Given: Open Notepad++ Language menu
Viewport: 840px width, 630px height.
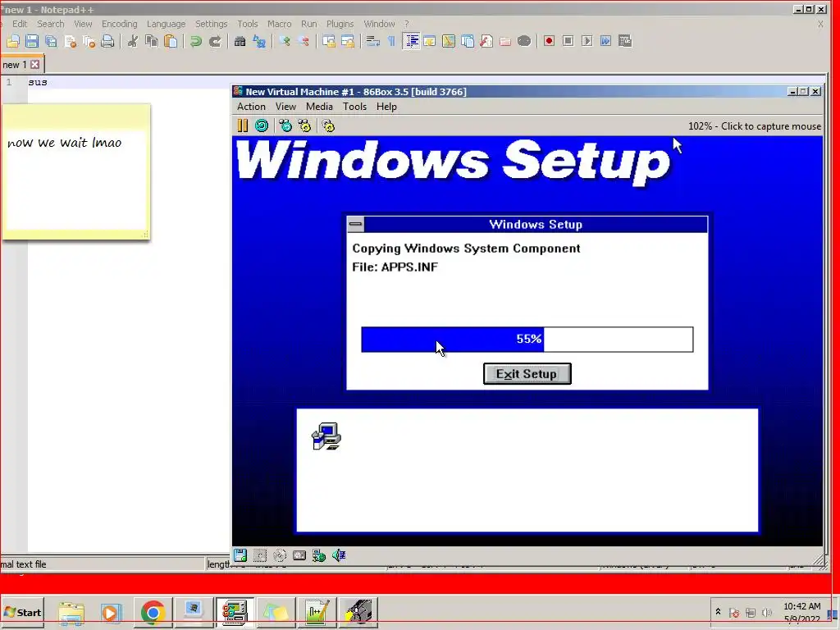Looking at the screenshot, I should tap(166, 24).
